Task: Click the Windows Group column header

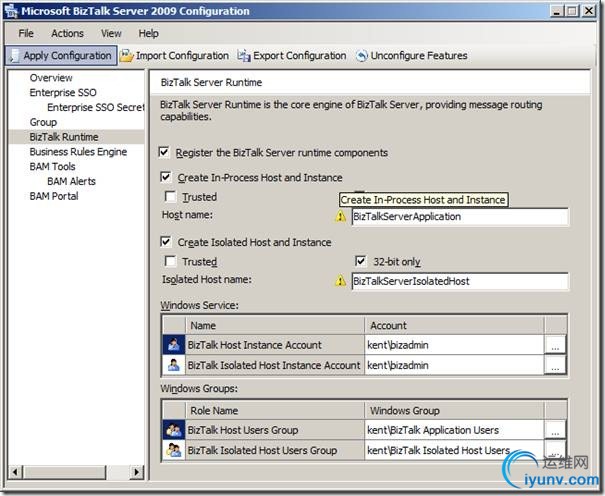Action: tap(454, 410)
